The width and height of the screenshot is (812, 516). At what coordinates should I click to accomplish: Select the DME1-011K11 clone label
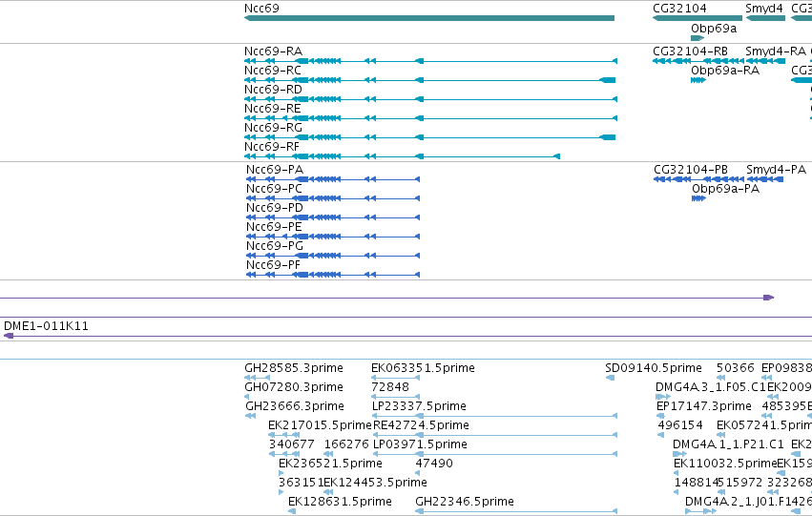pos(46,326)
